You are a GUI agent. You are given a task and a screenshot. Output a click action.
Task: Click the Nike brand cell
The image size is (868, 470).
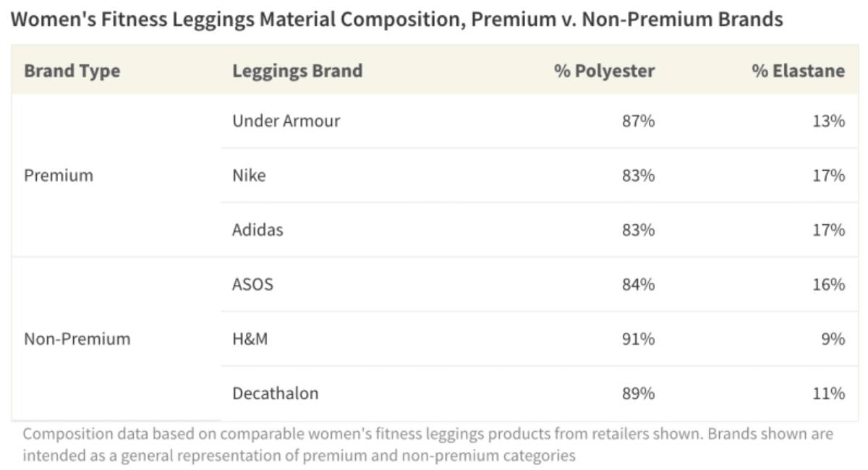point(249,175)
